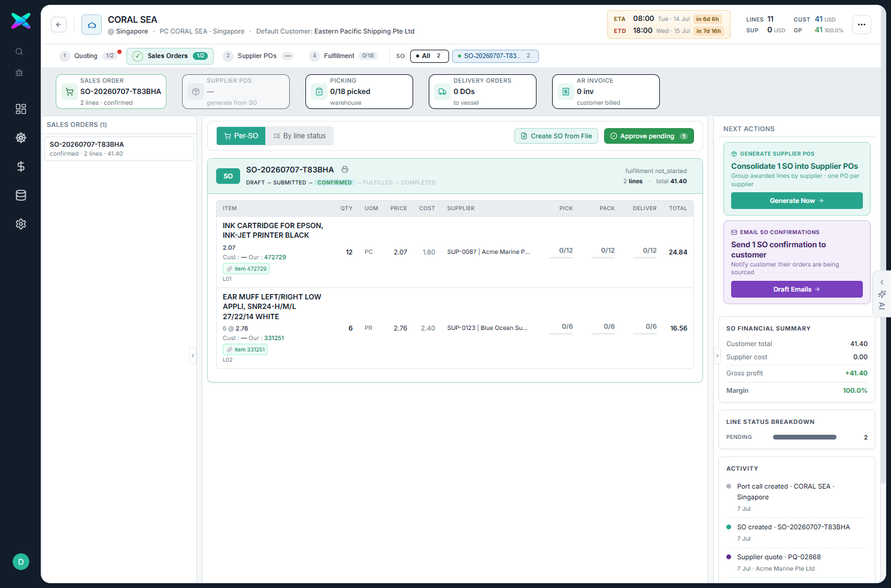
Task: Click the Generate Now button
Action: pyautogui.click(x=796, y=201)
